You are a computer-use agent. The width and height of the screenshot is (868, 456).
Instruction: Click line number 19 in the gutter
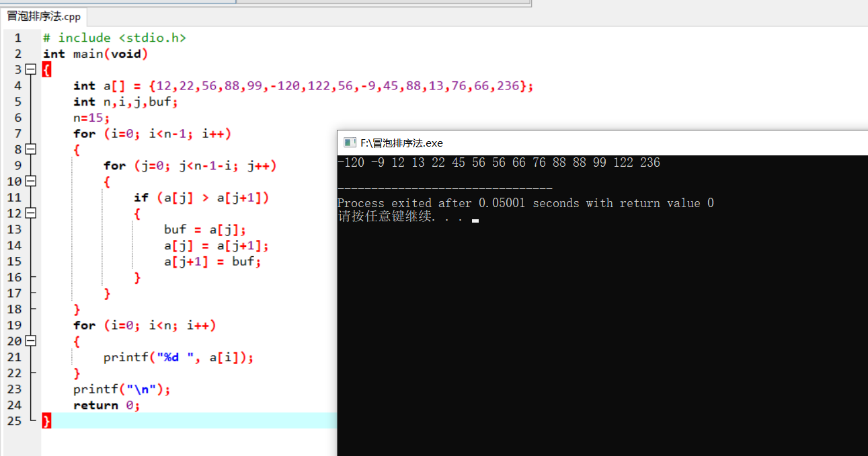point(14,325)
